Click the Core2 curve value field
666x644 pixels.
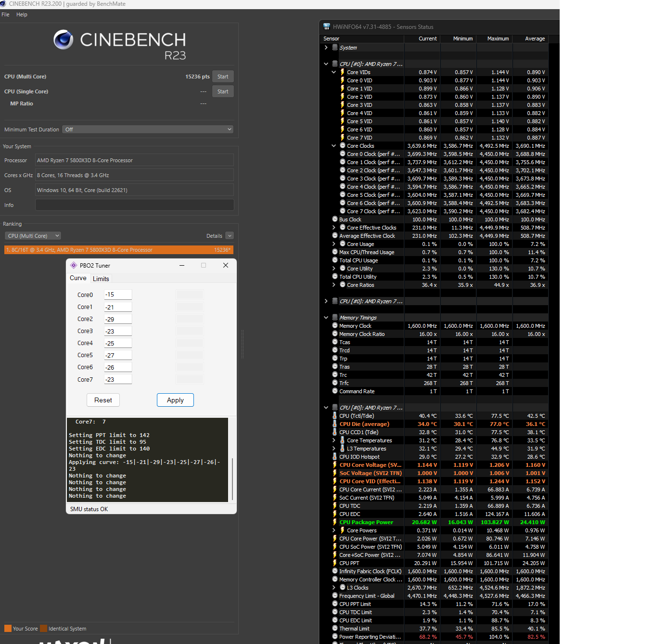[118, 319]
